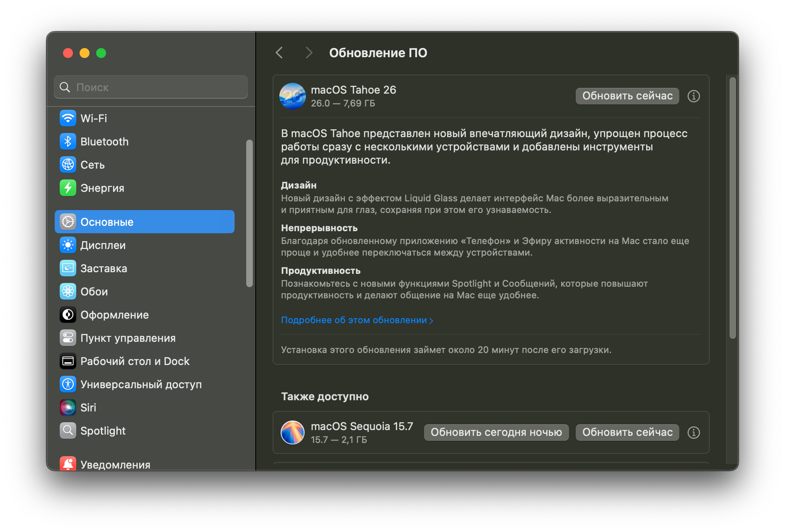Image resolution: width=785 pixels, height=532 pixels.
Task: Select Siri in the sidebar
Action: (145, 408)
